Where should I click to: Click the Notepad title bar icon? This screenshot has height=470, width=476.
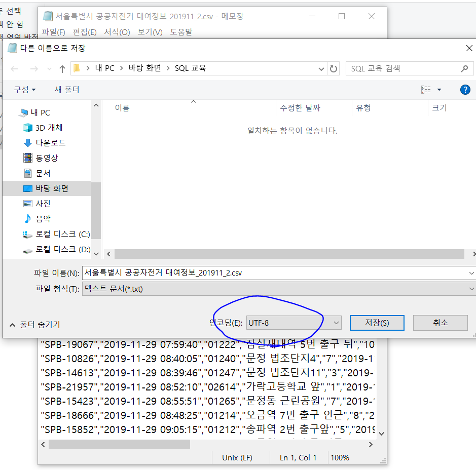[48, 16]
